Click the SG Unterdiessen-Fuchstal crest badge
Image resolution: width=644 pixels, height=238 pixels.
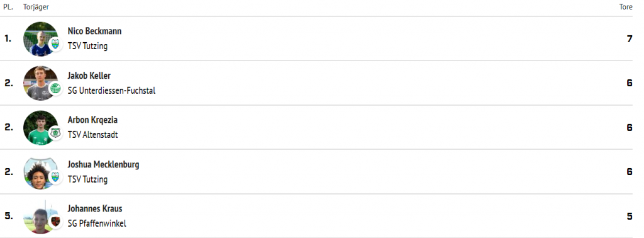tap(55, 88)
